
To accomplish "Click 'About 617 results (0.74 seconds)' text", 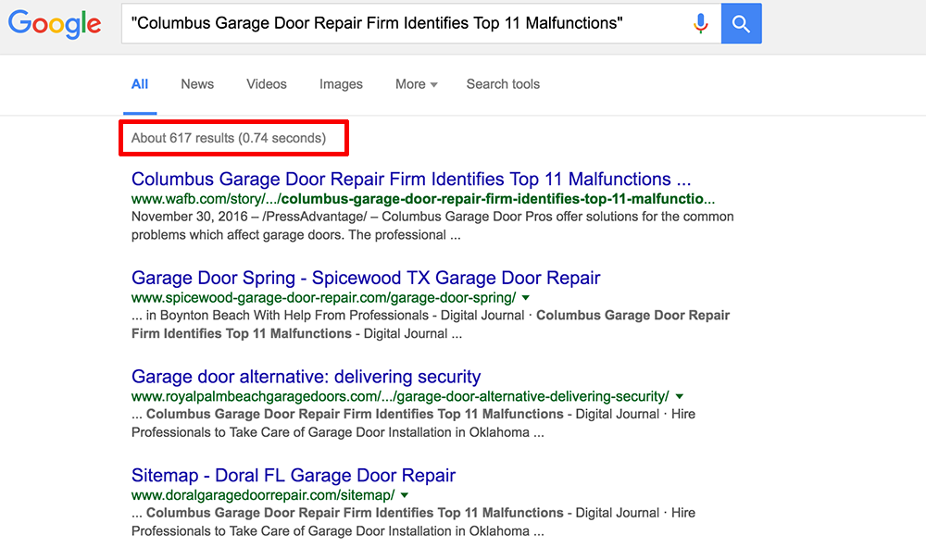I will tap(229, 138).
